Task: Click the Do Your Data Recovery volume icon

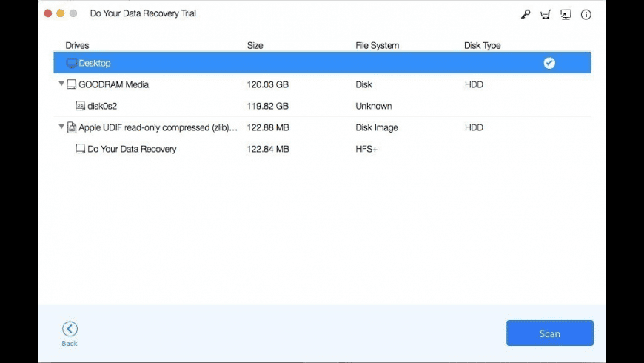Action: pyautogui.click(x=80, y=149)
